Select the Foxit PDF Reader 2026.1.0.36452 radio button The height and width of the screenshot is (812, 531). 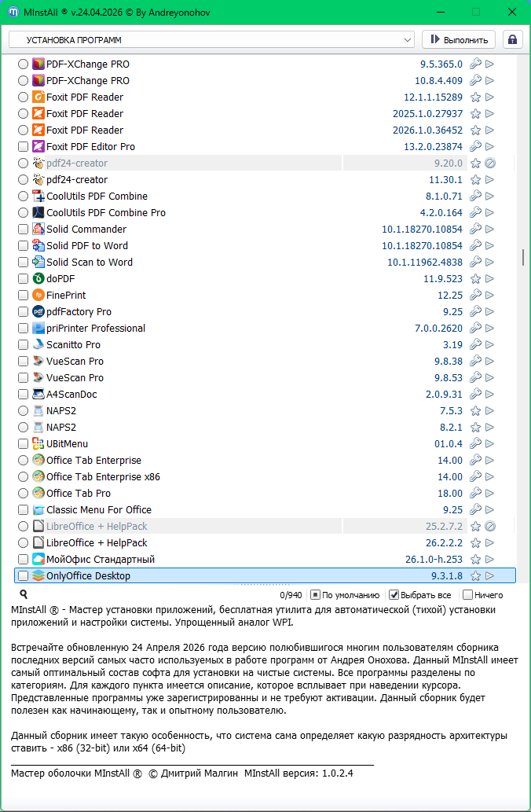23,130
